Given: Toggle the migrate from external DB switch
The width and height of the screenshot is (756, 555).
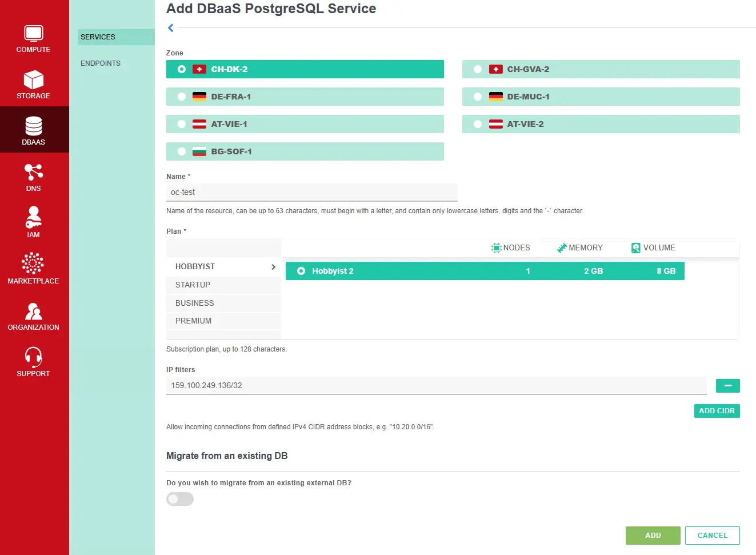Looking at the screenshot, I should point(180,499).
